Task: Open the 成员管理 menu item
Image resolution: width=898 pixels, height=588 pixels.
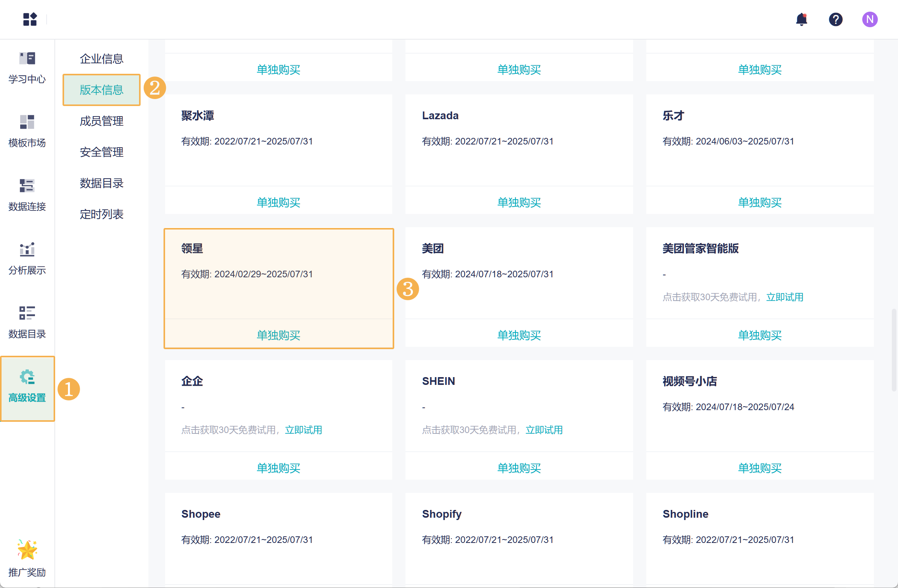Action: click(x=101, y=121)
